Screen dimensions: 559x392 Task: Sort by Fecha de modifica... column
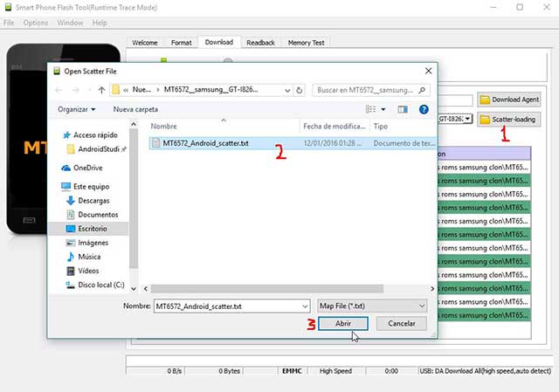(335, 126)
